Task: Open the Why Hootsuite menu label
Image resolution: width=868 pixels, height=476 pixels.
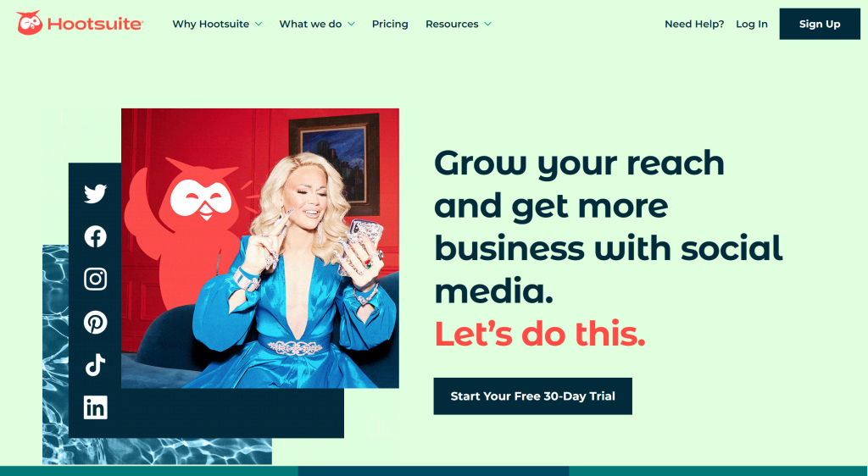Action: click(x=211, y=25)
